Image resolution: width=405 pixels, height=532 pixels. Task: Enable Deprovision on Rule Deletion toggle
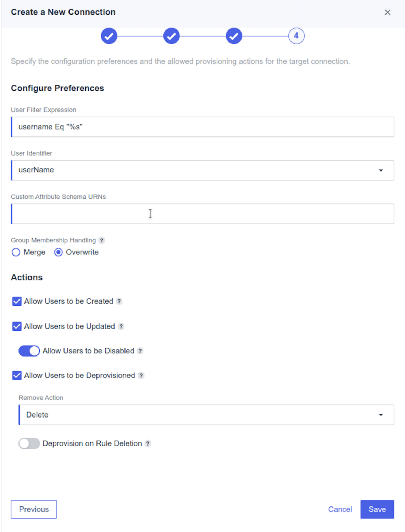tap(29, 443)
